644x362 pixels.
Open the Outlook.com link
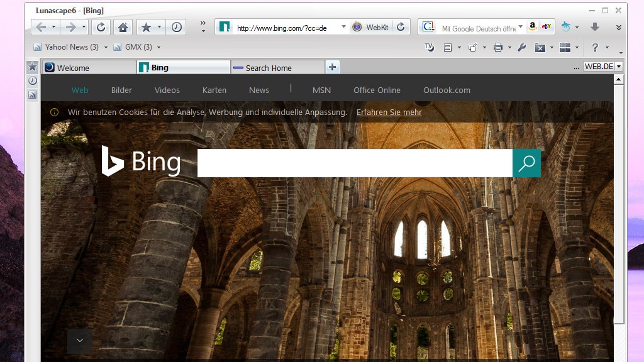[447, 90]
